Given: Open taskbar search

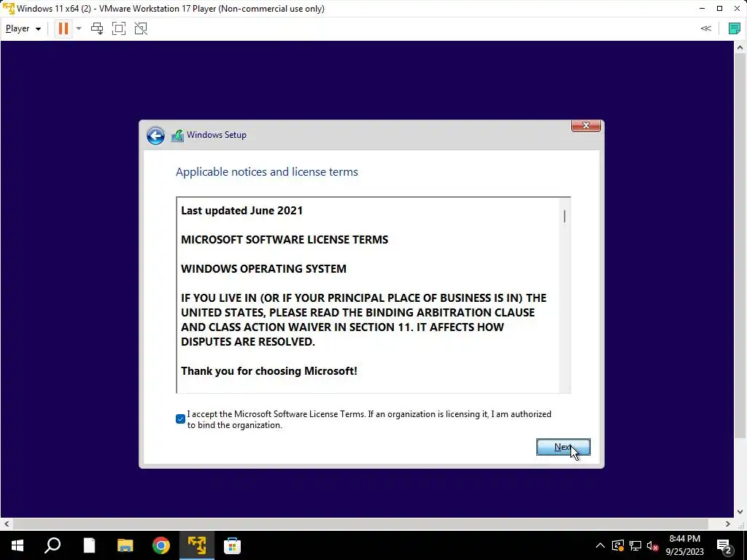Looking at the screenshot, I should point(53,545).
